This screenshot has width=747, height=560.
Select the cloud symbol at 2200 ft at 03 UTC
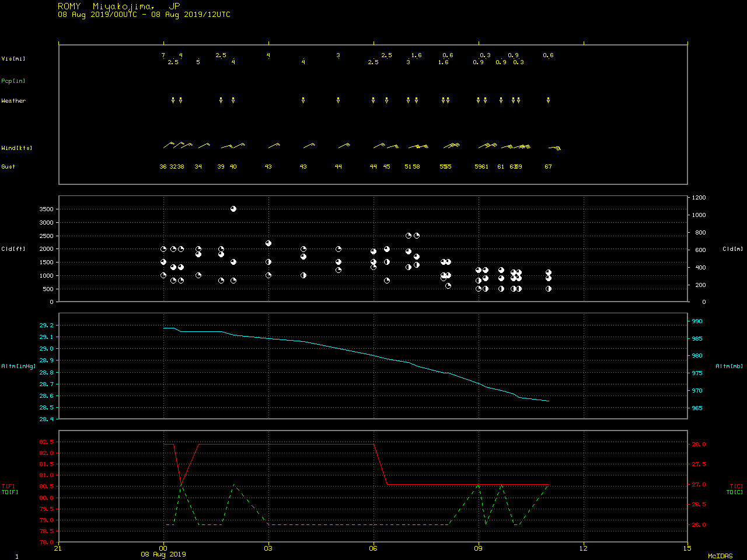pyautogui.click(x=268, y=243)
